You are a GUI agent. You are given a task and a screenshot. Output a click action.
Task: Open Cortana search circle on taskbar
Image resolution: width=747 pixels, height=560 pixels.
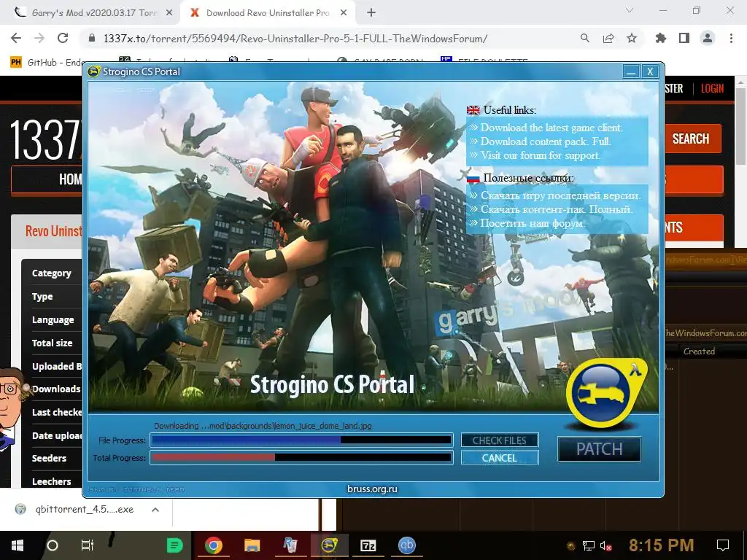[x=53, y=545]
